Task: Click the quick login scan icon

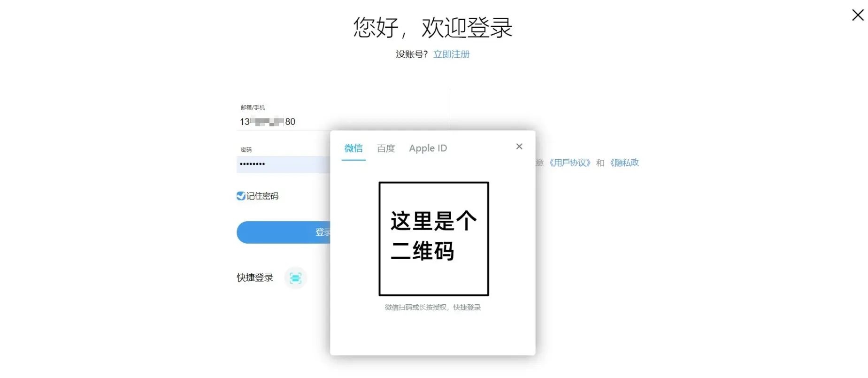Action: 295,278
